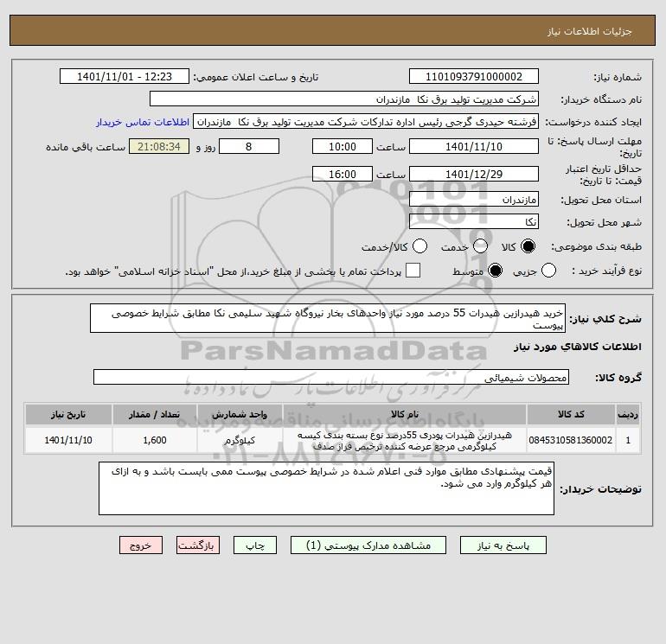
Task: Click the remaining time 21:08:34 field
Action: click(x=159, y=146)
